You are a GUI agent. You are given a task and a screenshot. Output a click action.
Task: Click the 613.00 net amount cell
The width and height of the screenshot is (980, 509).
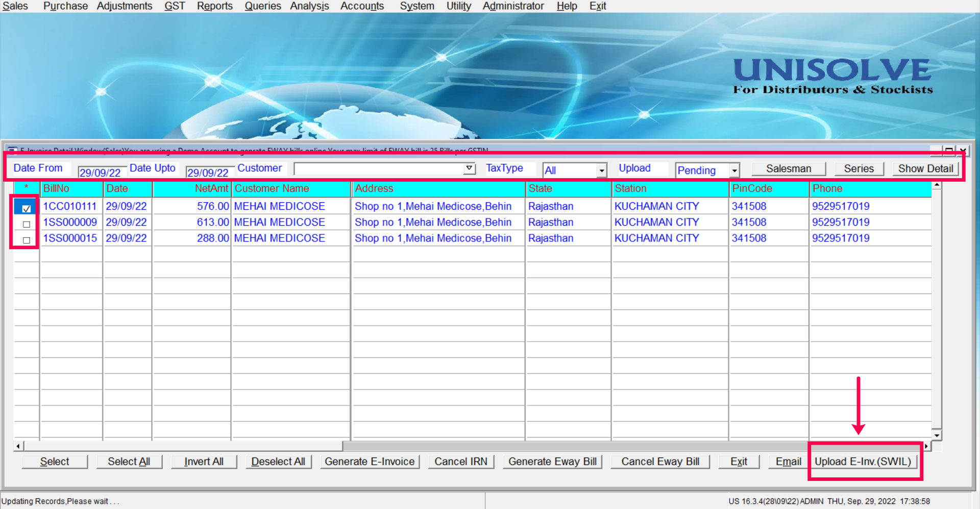coord(192,222)
